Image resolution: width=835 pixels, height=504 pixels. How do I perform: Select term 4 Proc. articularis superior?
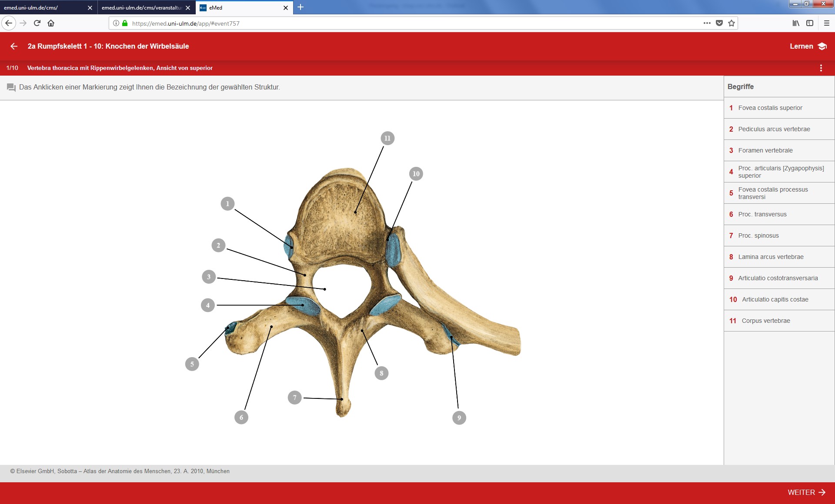(x=779, y=172)
